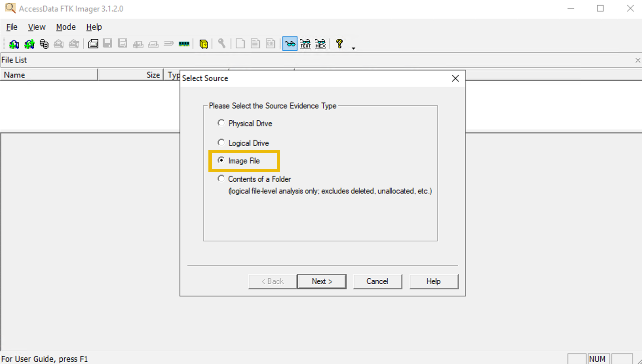Click the Remove Evidence Item icon
This screenshot has width=642, height=364.
[x=59, y=44]
